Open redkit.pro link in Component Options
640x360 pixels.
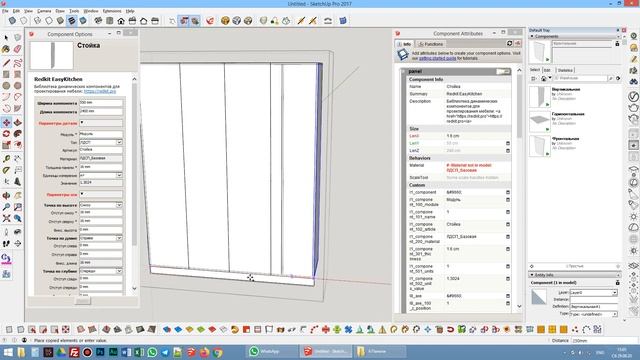tap(100, 91)
